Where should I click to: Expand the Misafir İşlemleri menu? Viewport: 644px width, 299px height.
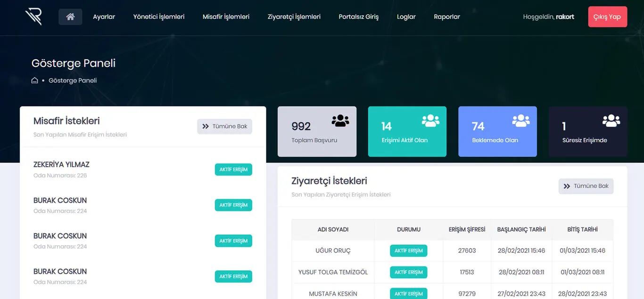tap(226, 17)
